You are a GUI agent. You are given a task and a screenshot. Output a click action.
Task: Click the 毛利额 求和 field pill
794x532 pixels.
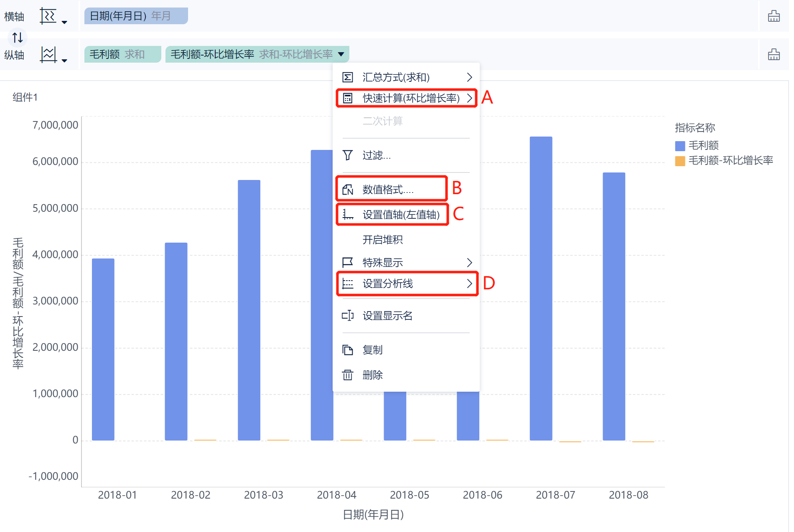[x=122, y=54]
